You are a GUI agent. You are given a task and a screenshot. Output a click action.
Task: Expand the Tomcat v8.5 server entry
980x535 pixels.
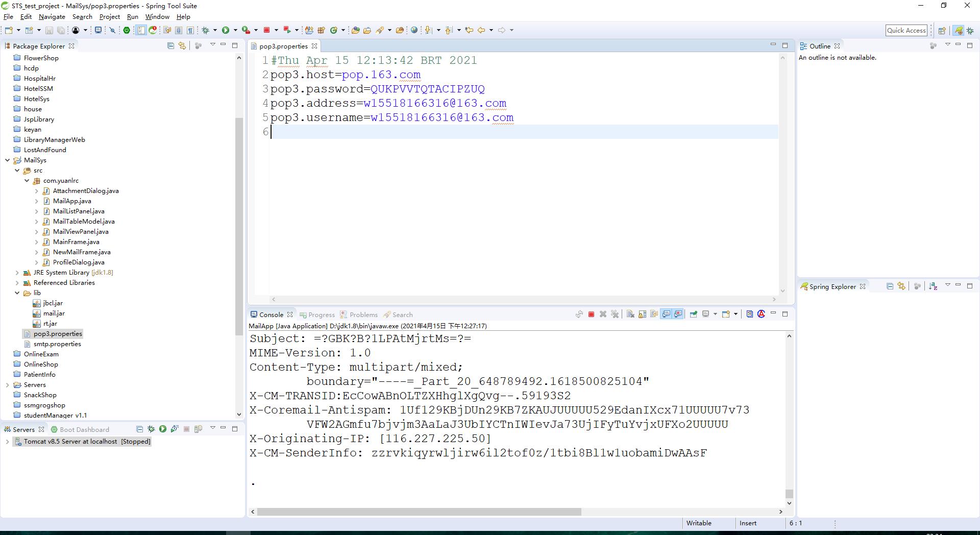[7, 442]
